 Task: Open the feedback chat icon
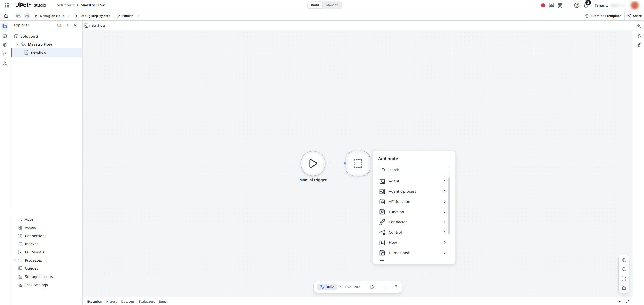click(551, 5)
